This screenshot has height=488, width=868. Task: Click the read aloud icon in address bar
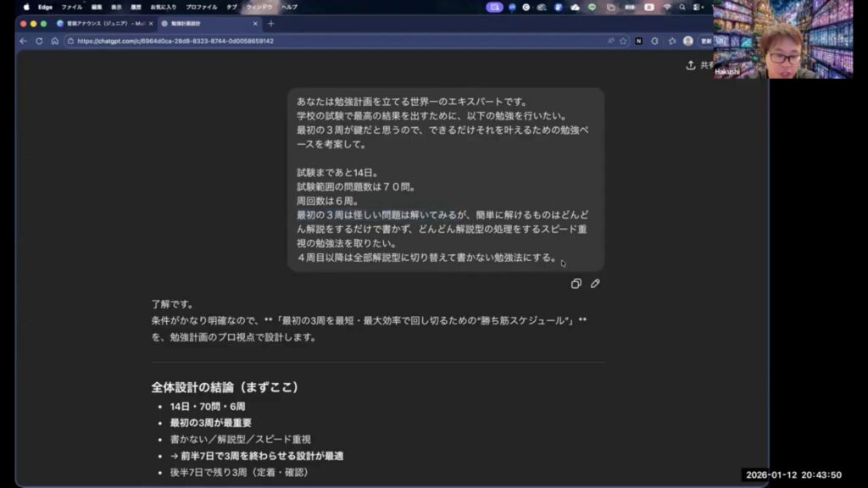[x=610, y=41]
